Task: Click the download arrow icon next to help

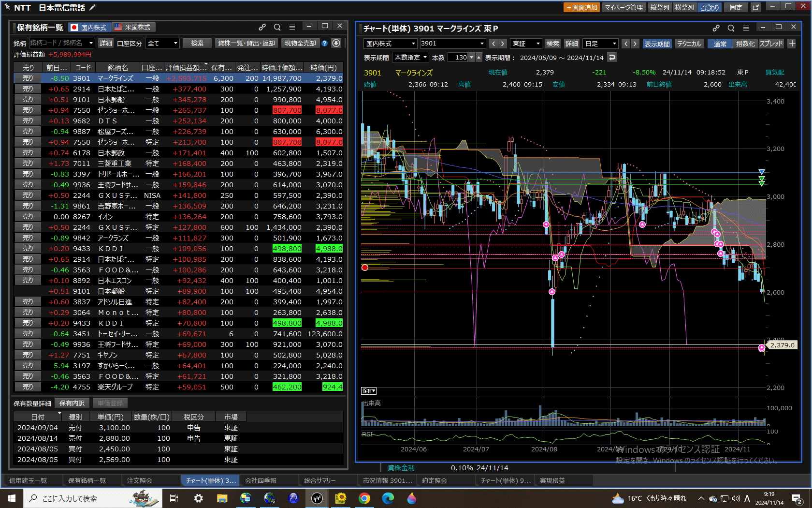Action: pos(336,43)
